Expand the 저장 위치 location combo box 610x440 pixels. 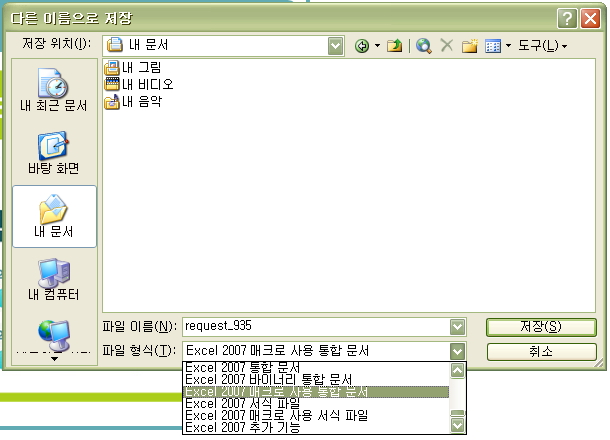335,46
